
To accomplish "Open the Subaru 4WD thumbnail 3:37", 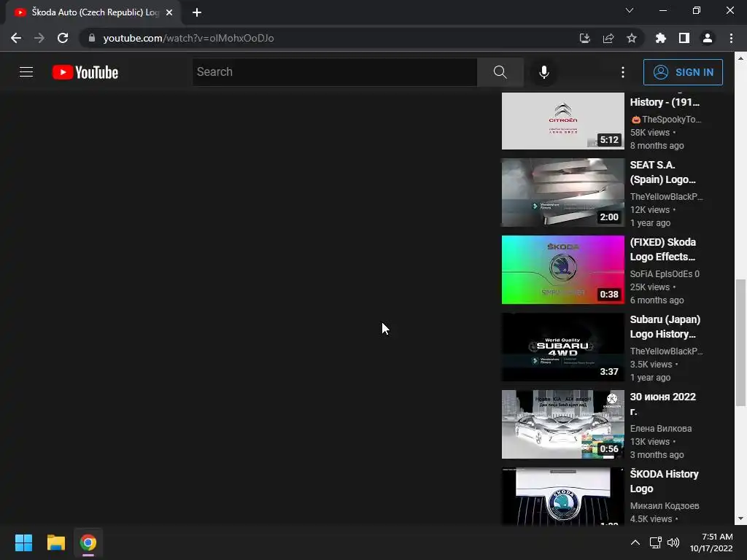I will 562,347.
